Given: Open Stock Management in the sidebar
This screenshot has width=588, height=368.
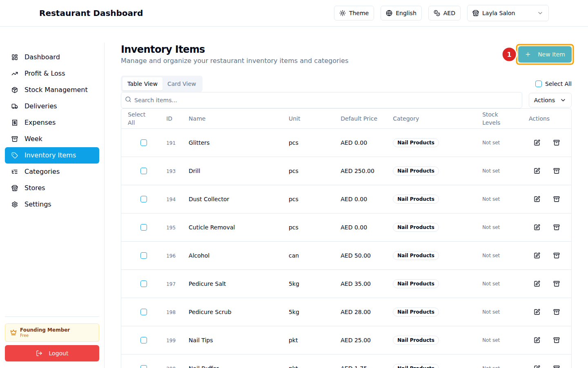Looking at the screenshot, I should coord(56,90).
